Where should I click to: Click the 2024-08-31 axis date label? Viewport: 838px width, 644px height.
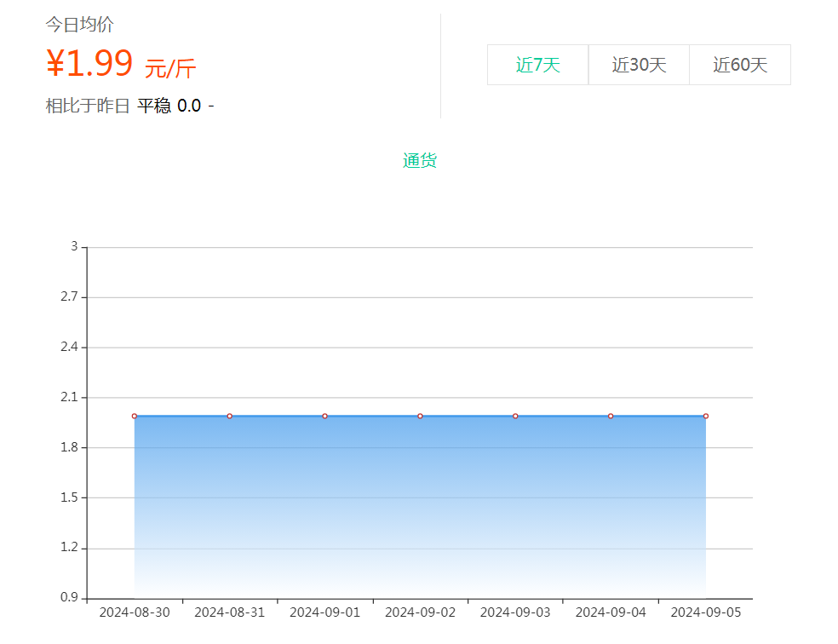point(230,612)
